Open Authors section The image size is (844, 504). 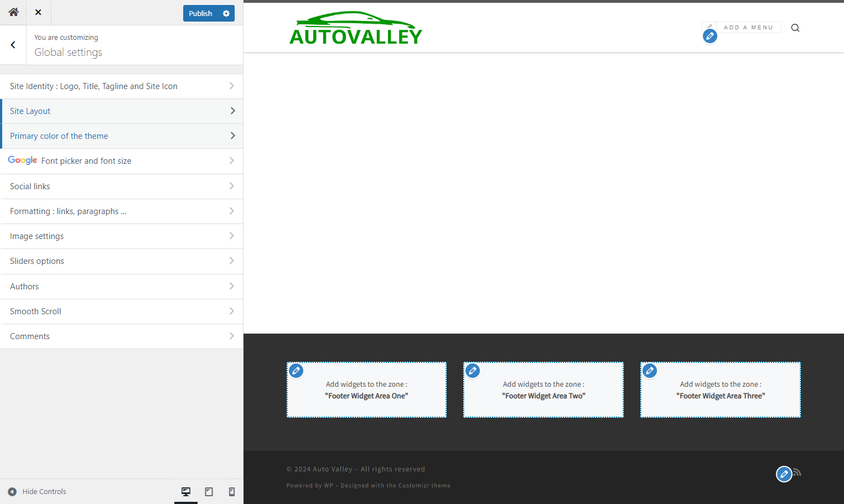click(x=122, y=287)
